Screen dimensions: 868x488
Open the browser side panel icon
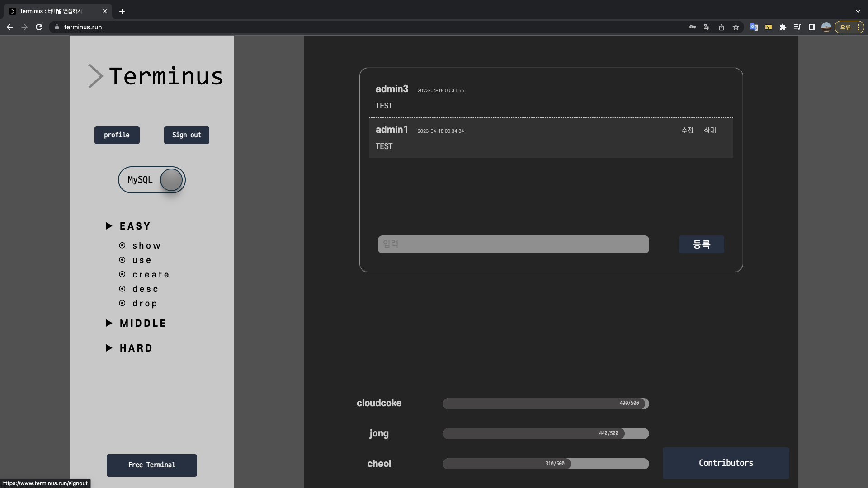811,27
